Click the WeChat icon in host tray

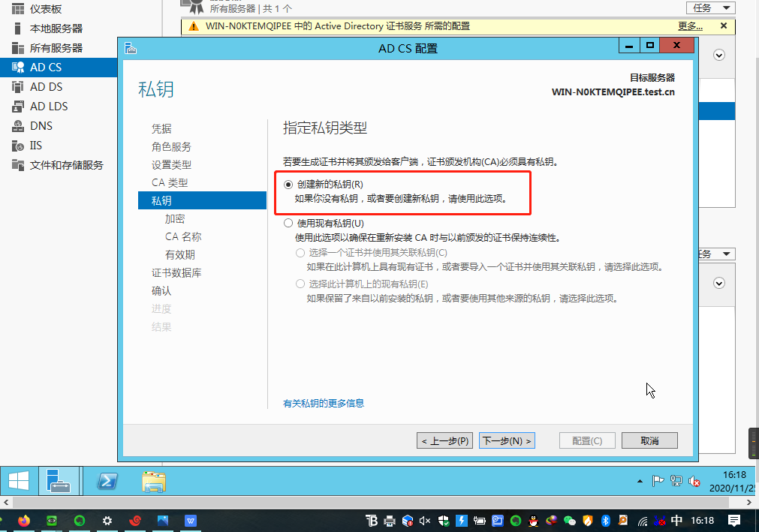(570, 521)
